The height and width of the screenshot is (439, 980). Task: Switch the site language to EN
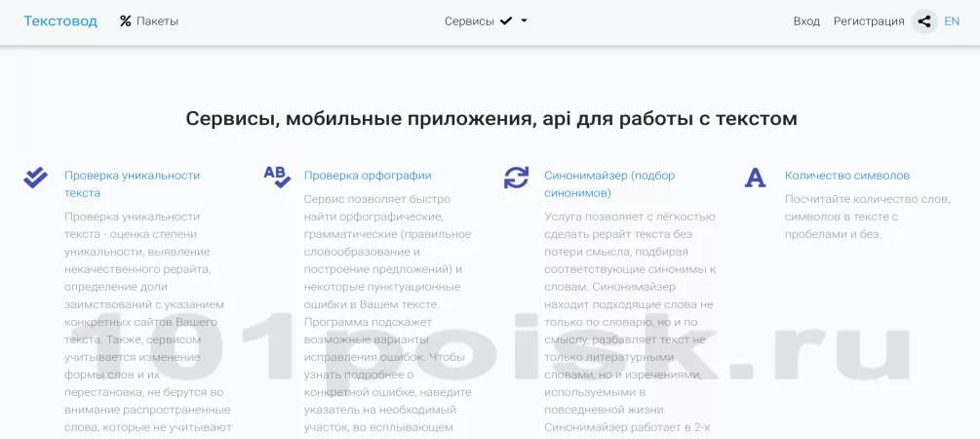click(x=952, y=21)
